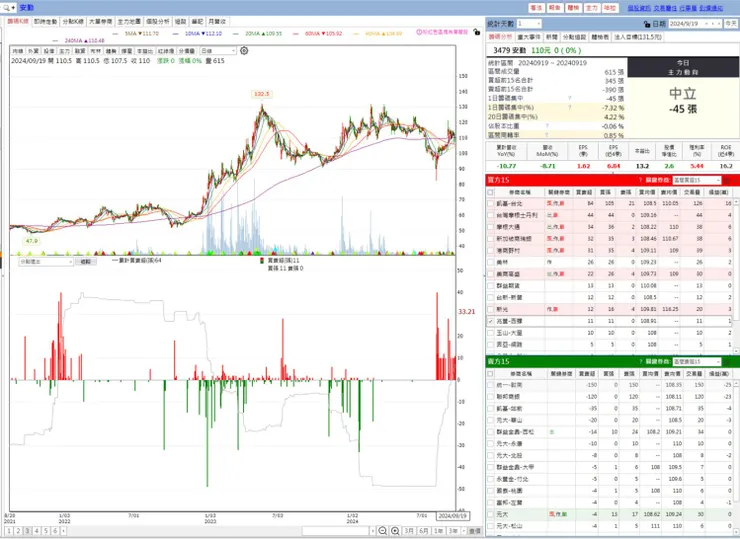The width and height of the screenshot is (740, 539).
Task: Open help icon beside 1日籌碼集中 張 row
Action: click(x=570, y=98)
